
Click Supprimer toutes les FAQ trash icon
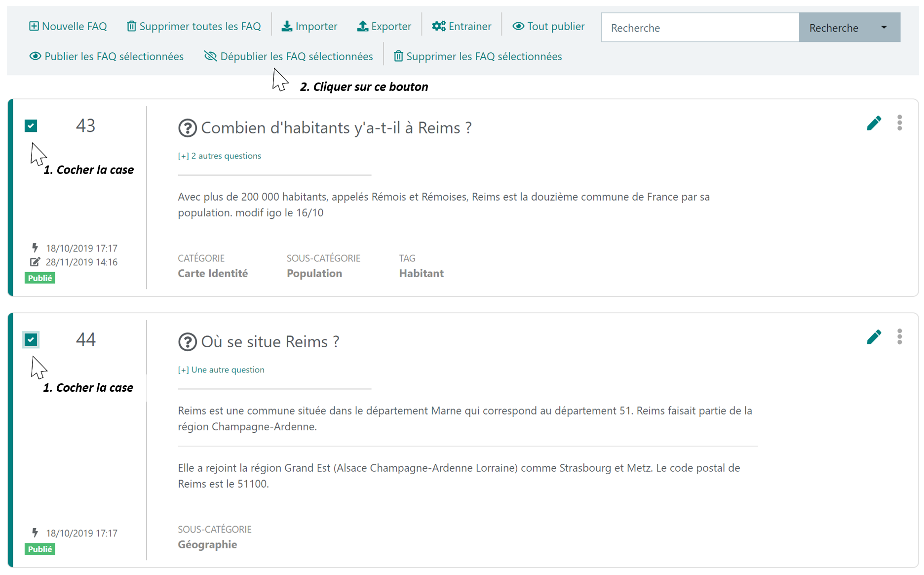pyautogui.click(x=131, y=26)
